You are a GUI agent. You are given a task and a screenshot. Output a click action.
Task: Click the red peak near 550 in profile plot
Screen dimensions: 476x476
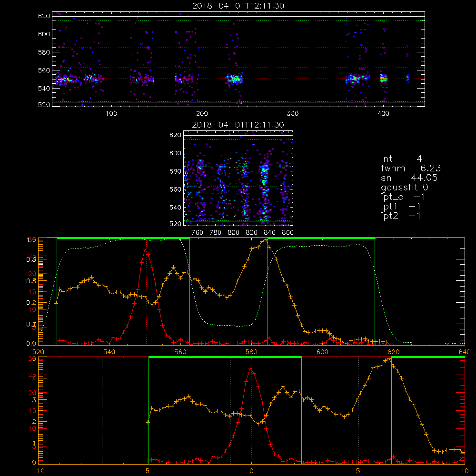click(145, 249)
